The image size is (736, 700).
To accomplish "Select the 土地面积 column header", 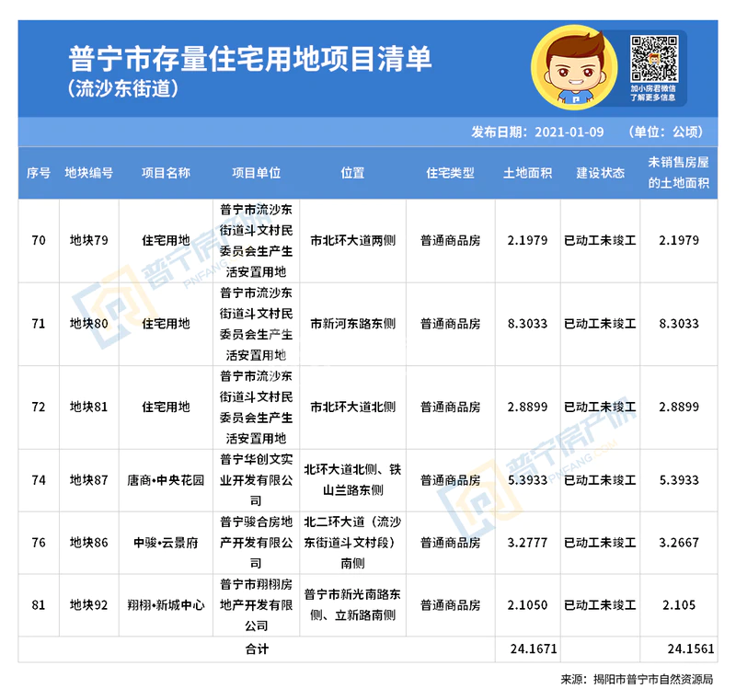I will tap(527, 173).
